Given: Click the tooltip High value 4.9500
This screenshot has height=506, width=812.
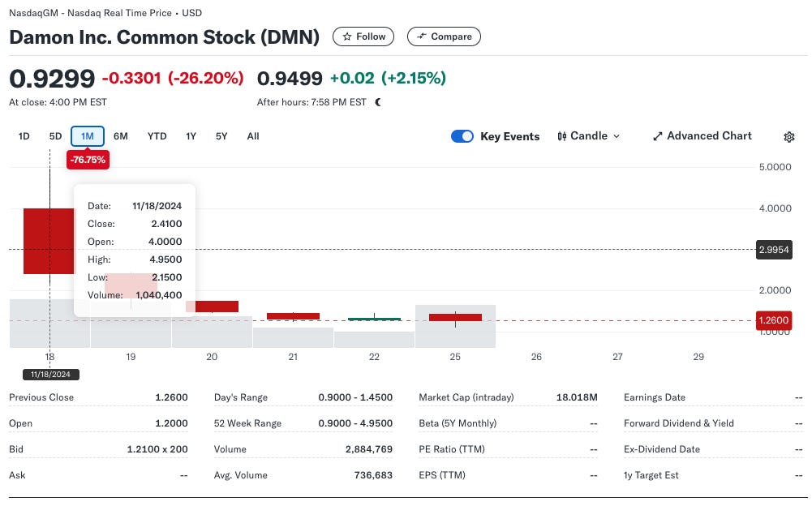Looking at the screenshot, I should (x=165, y=259).
